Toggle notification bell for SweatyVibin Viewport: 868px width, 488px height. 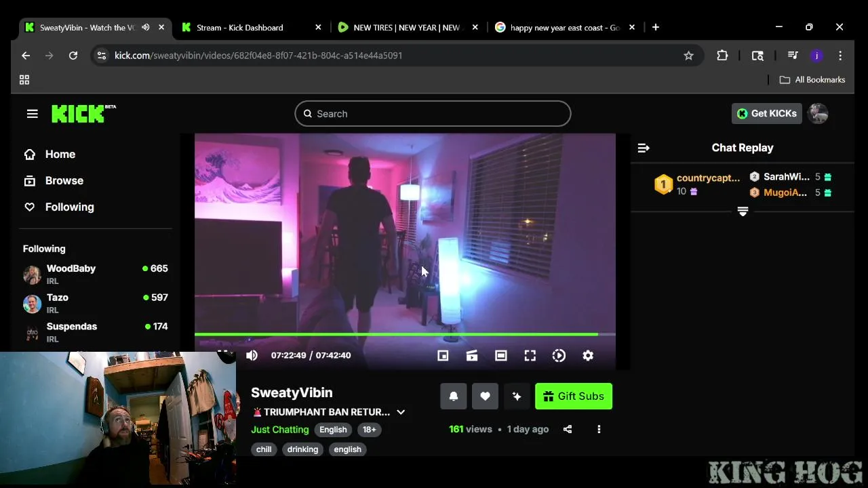tap(454, 396)
